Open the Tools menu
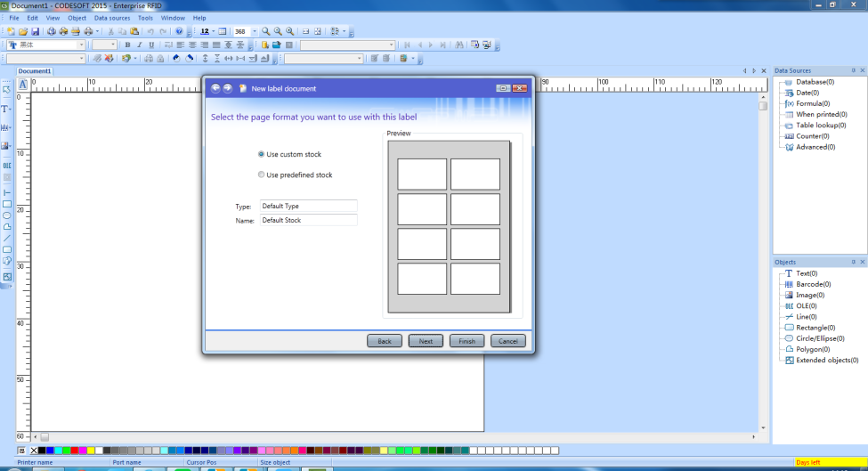The width and height of the screenshot is (868, 471). coord(145,19)
